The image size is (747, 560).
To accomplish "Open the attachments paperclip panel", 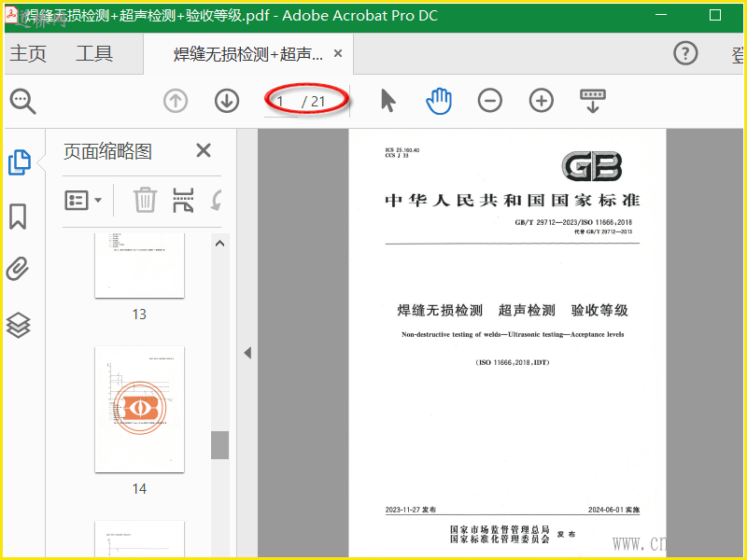I will point(18,269).
